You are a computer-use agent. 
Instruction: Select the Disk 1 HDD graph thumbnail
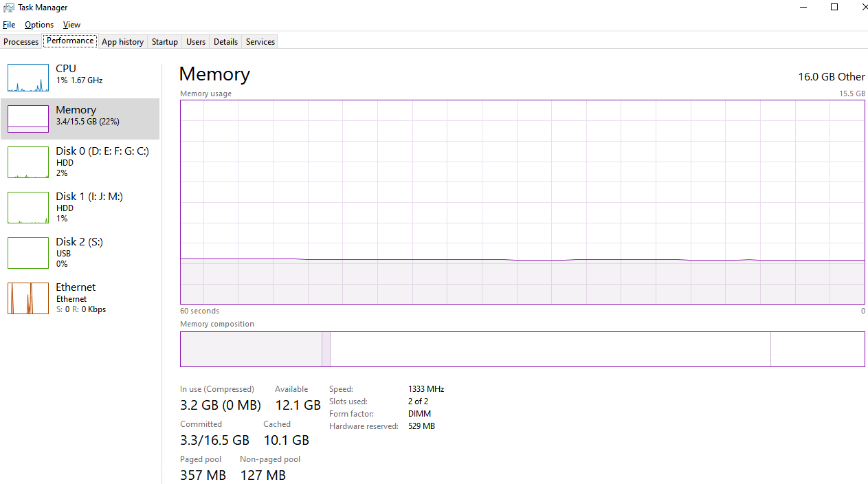tap(28, 208)
